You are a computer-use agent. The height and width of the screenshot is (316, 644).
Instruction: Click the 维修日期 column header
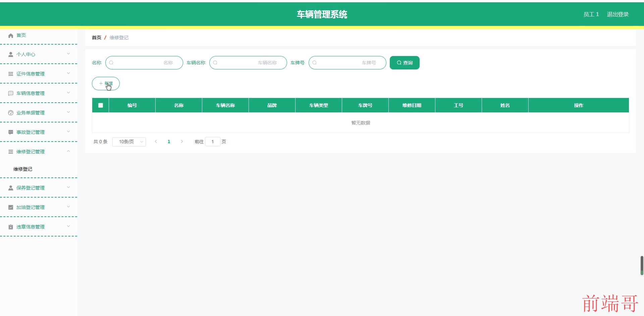click(412, 105)
